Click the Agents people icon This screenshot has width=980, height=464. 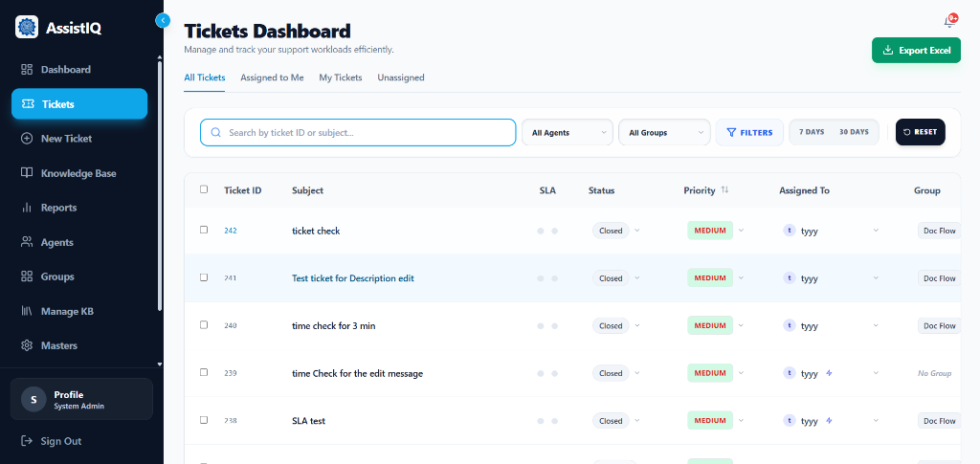[x=26, y=242]
